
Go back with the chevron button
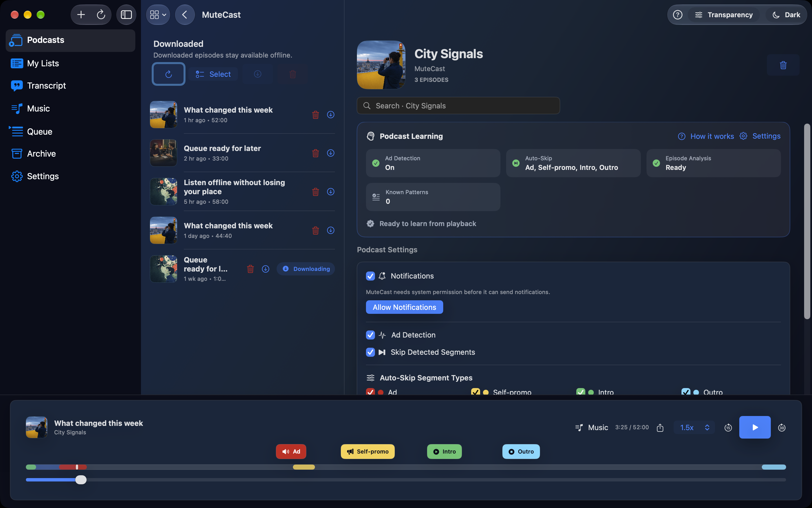click(x=185, y=15)
